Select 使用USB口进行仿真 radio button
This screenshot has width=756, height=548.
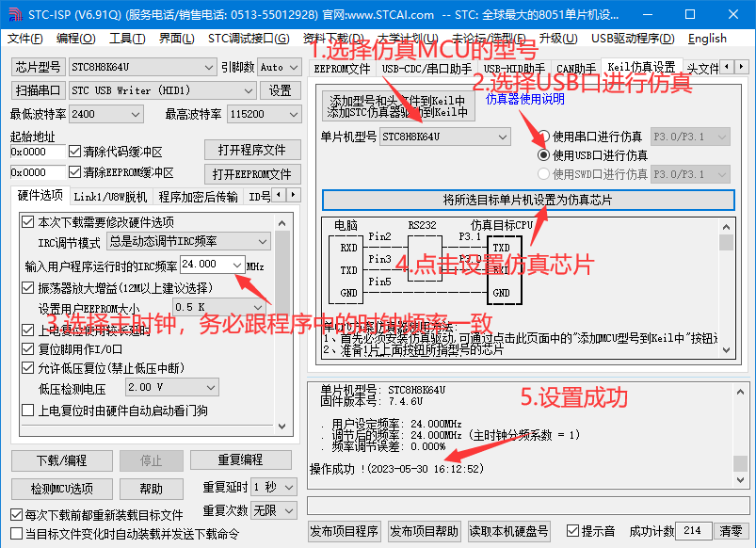click(543, 154)
